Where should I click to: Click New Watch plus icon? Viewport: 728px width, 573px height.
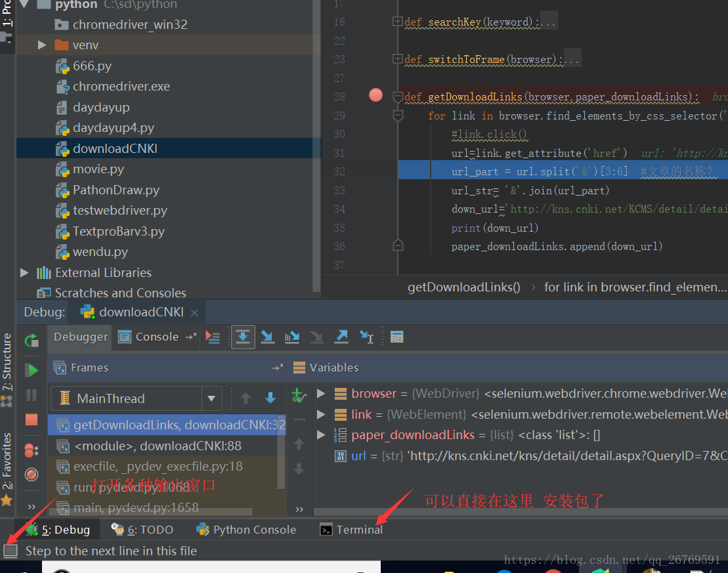tap(299, 396)
